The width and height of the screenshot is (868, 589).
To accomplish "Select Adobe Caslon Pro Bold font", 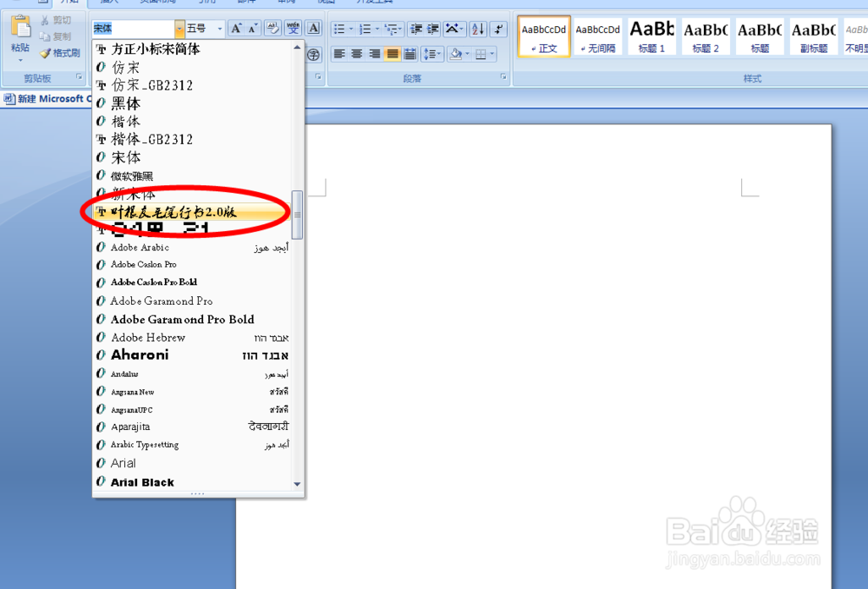I will pyautogui.click(x=192, y=282).
